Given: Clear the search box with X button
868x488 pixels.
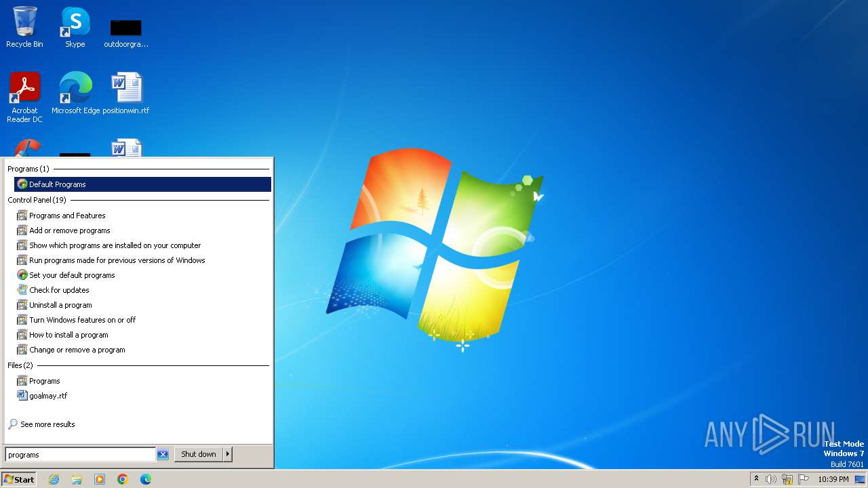Looking at the screenshot, I should click(x=163, y=455).
